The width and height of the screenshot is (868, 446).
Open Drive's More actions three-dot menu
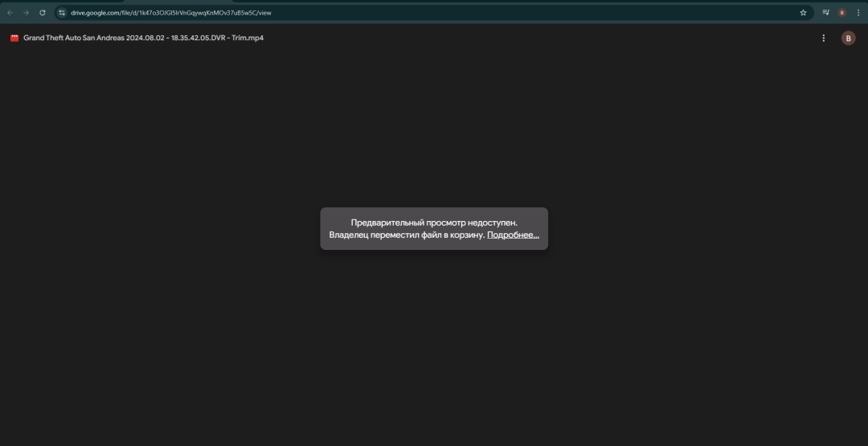click(x=824, y=39)
